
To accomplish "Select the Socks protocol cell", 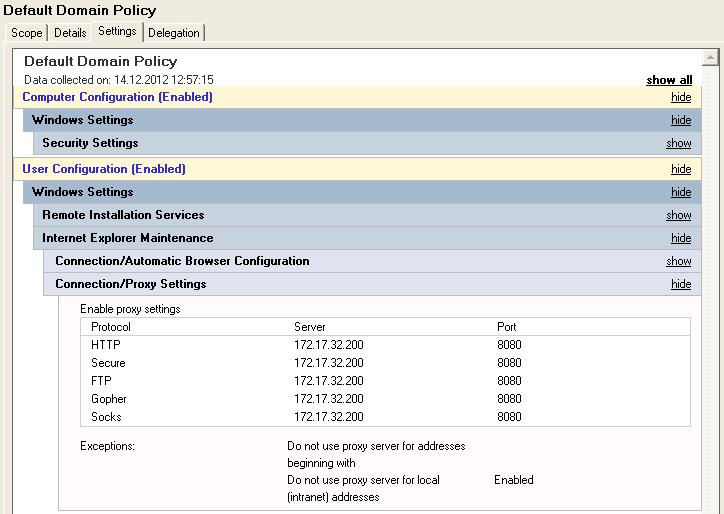I will pyautogui.click(x=106, y=417).
